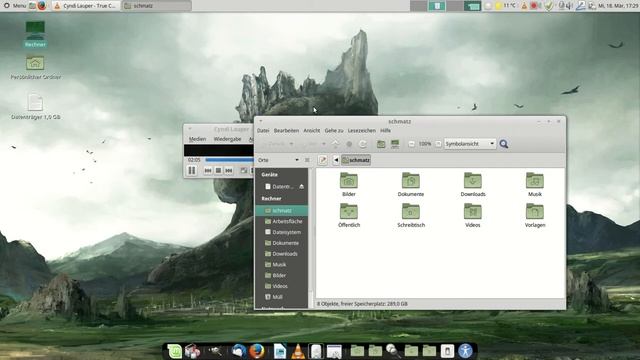Open the forward history dropdown arrow
640x360 pixels.
(324, 144)
